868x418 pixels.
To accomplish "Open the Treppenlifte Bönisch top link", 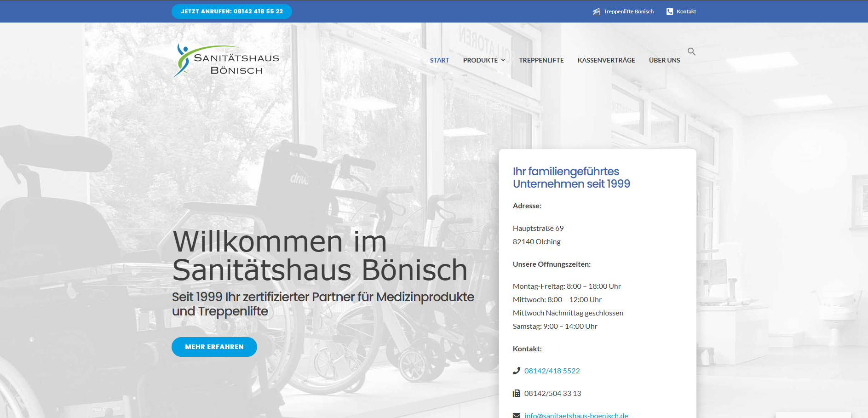I will pyautogui.click(x=628, y=11).
